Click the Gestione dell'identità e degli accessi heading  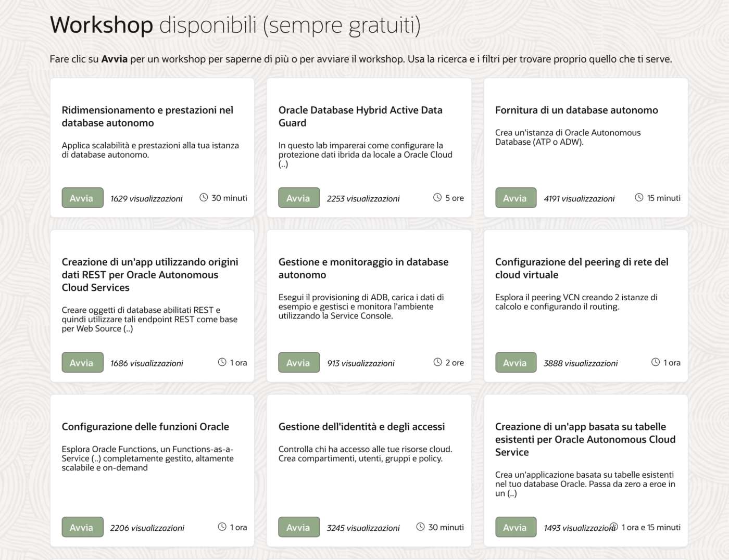point(362,426)
